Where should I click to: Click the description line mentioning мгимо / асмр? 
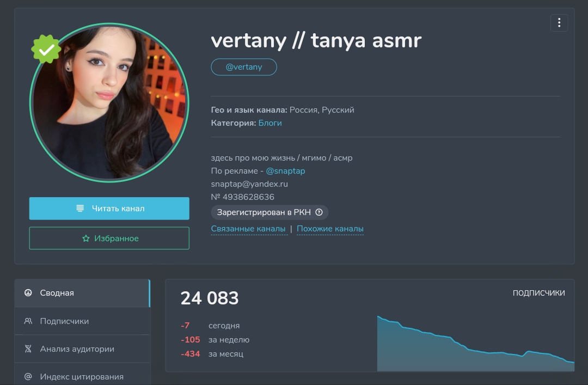[x=281, y=158]
